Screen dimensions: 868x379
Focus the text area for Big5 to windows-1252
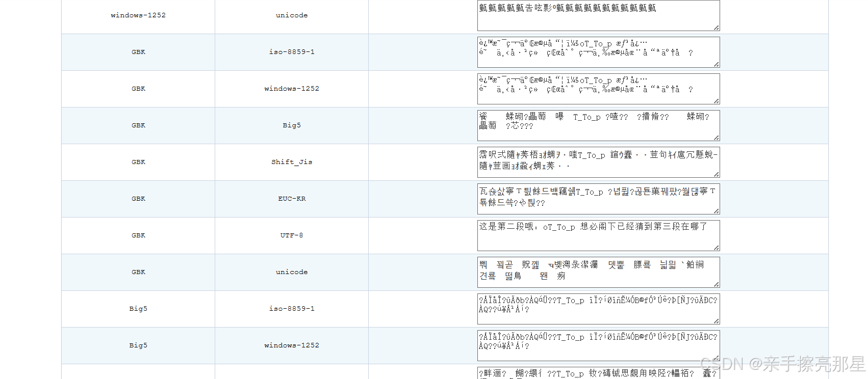[x=598, y=345]
